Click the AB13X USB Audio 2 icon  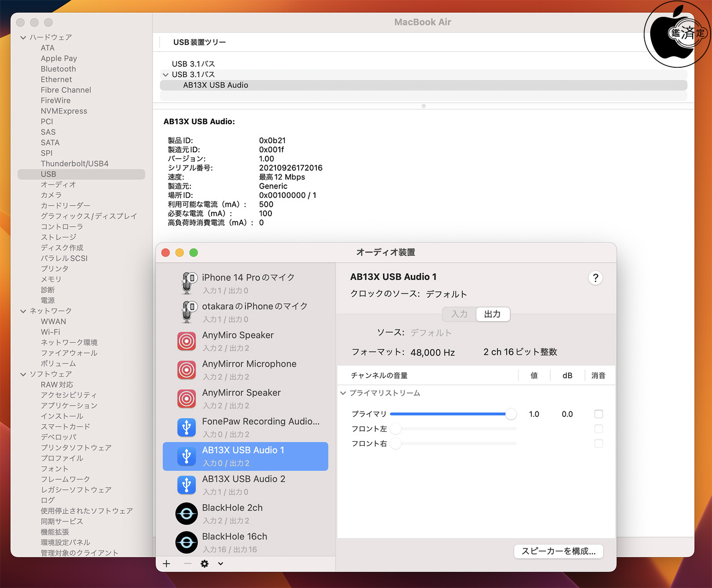click(187, 485)
